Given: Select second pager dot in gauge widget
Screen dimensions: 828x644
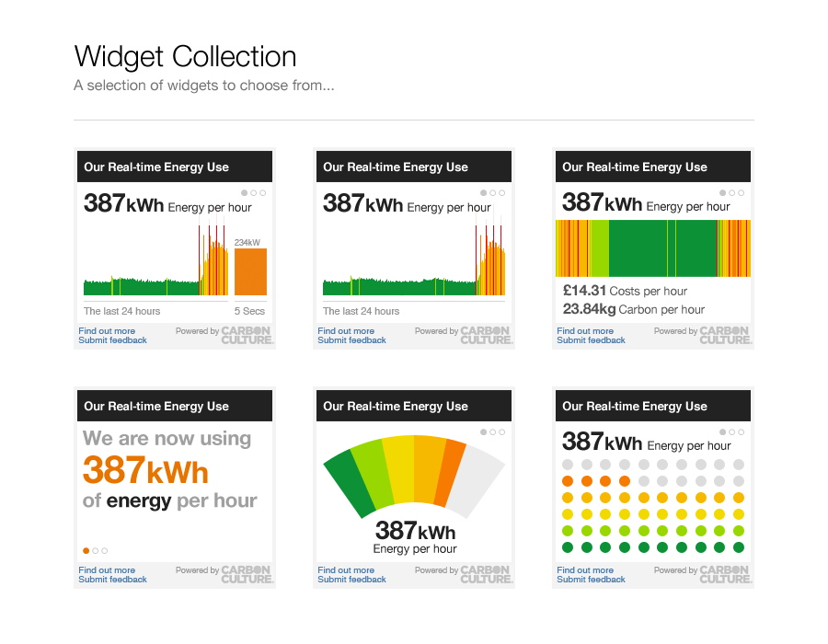Looking at the screenshot, I should (x=492, y=431).
